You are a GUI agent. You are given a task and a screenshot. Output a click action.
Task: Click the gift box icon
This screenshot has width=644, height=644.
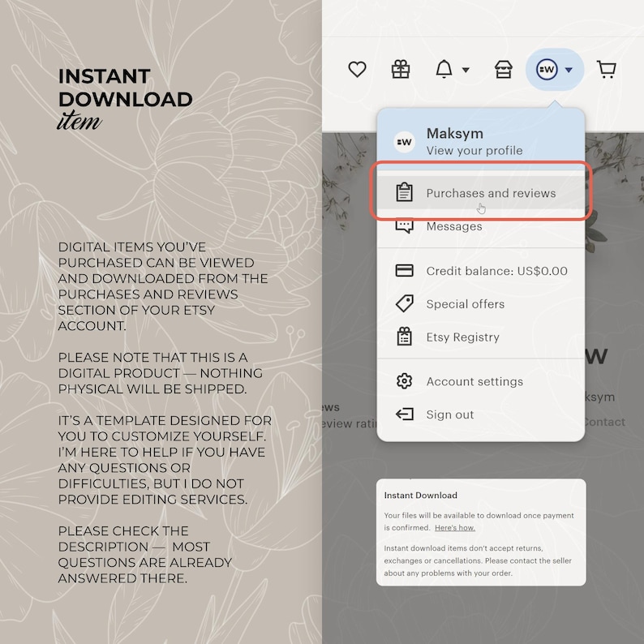coord(401,69)
